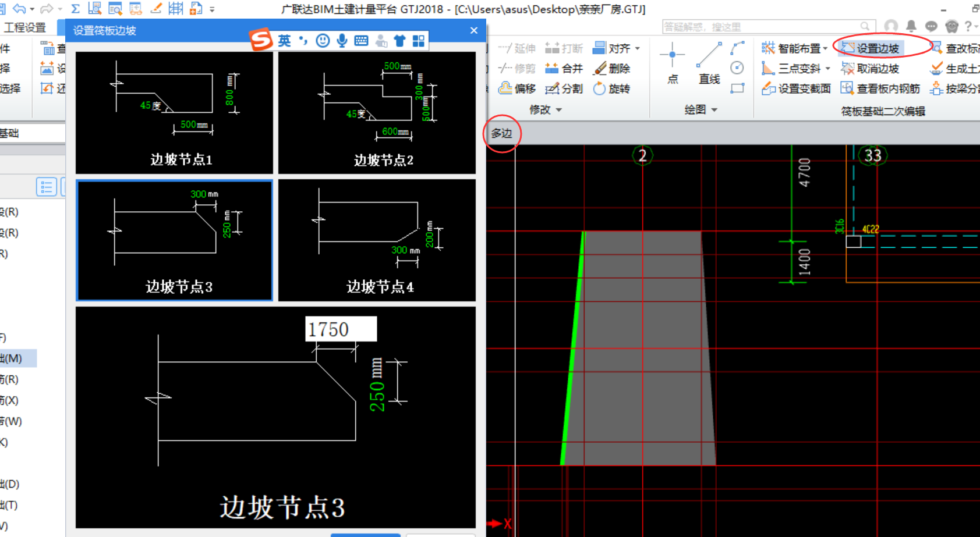Click the 延伸 extend tool
This screenshot has height=537, width=980.
coord(517,48)
